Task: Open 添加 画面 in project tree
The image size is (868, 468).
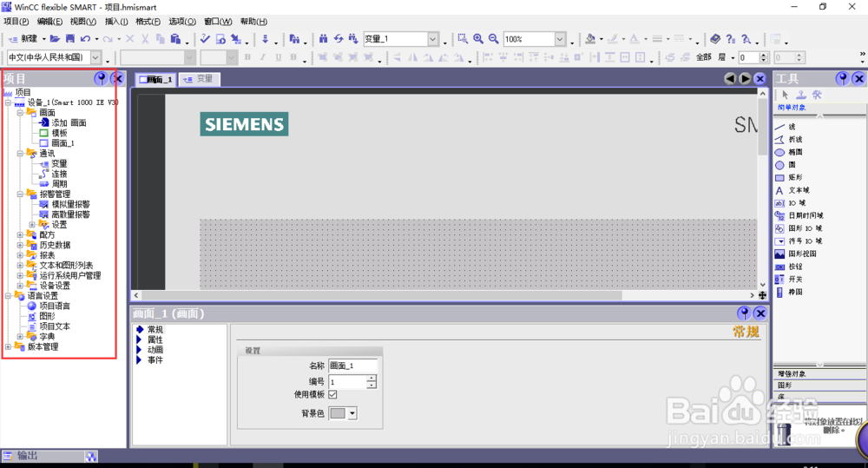Action: (x=69, y=123)
